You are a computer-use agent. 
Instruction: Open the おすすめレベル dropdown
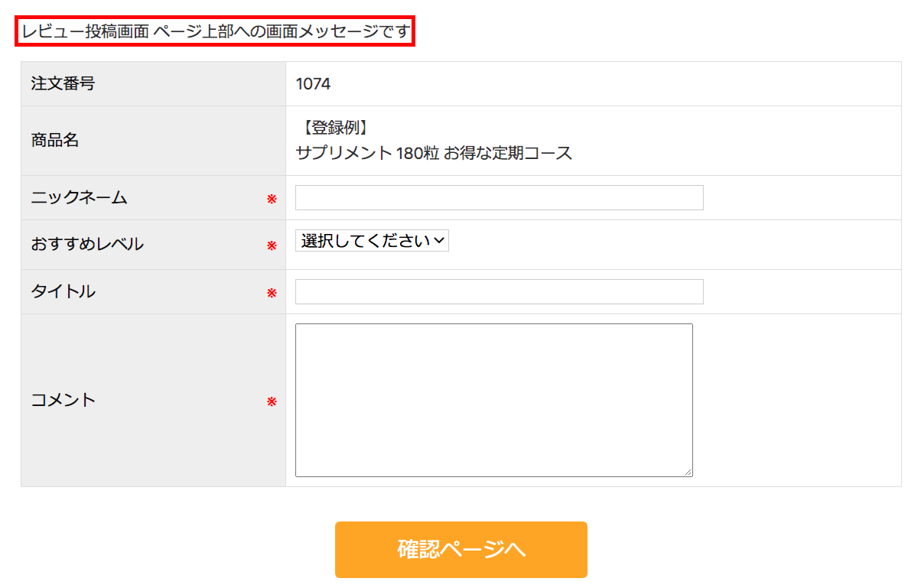pyautogui.click(x=372, y=241)
